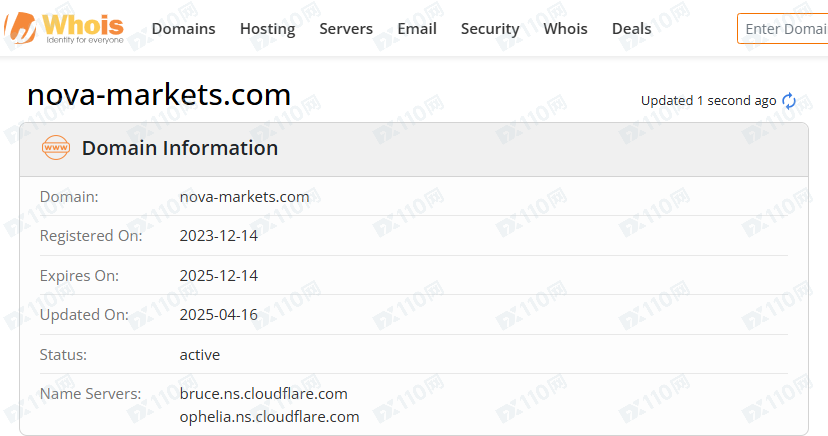Open the Whois menu item

click(x=566, y=29)
